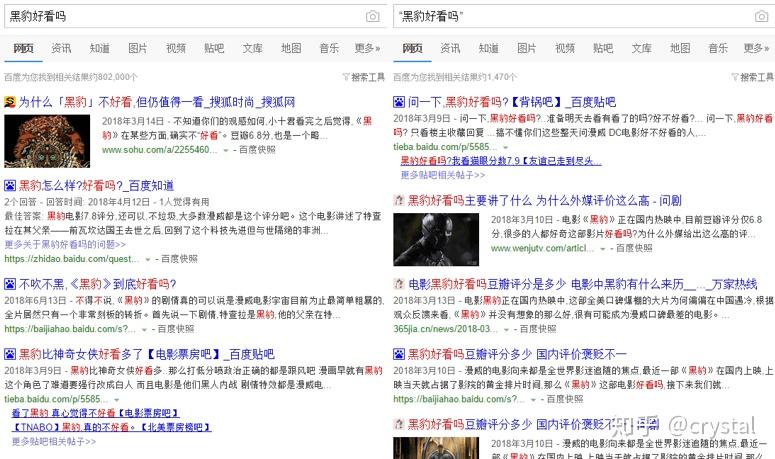775x459 pixels.
Task: Select 音乐 tab in right pane
Action: point(718,48)
